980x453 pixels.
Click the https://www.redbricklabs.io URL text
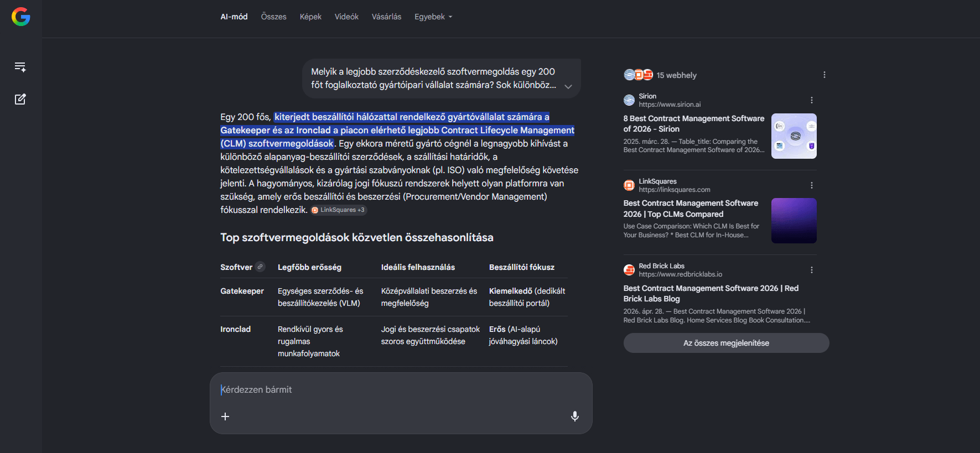[681, 274]
